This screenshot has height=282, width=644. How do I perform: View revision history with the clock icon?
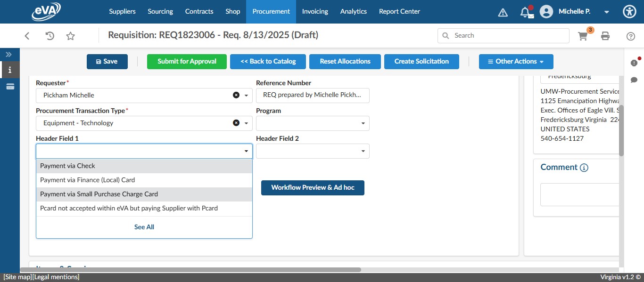(50, 35)
